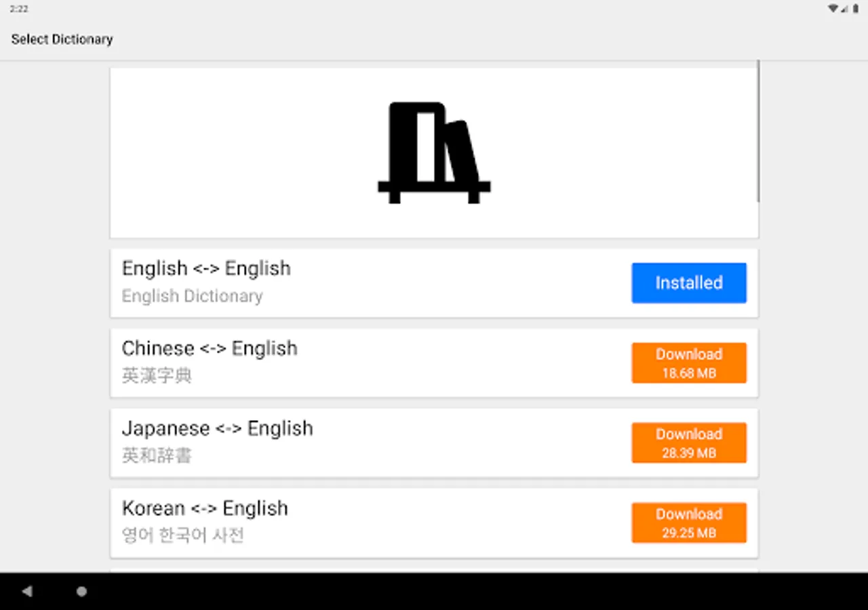This screenshot has height=610, width=868.
Task: Select the Japanese <-> English title
Action: coord(218,428)
